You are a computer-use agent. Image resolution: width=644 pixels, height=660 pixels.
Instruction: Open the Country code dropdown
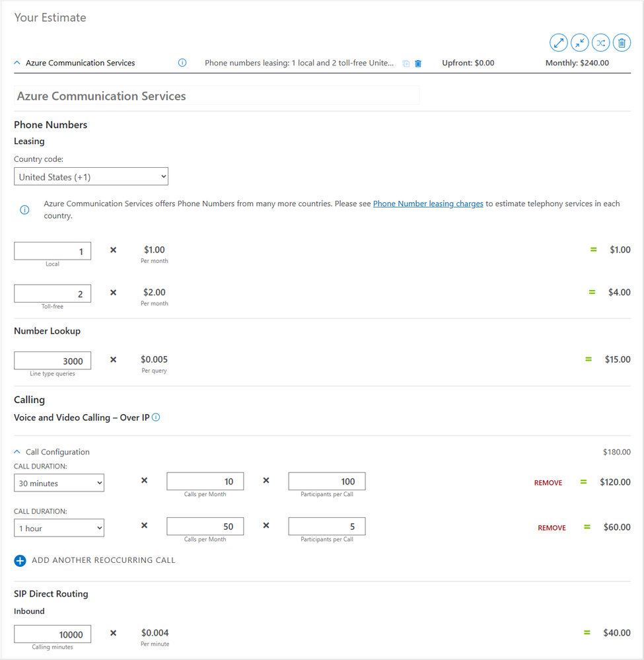click(91, 176)
